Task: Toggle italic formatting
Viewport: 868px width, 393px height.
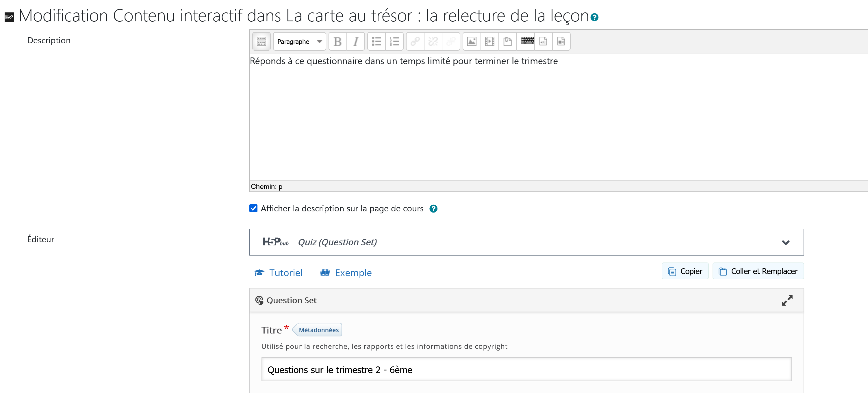Action: (355, 41)
